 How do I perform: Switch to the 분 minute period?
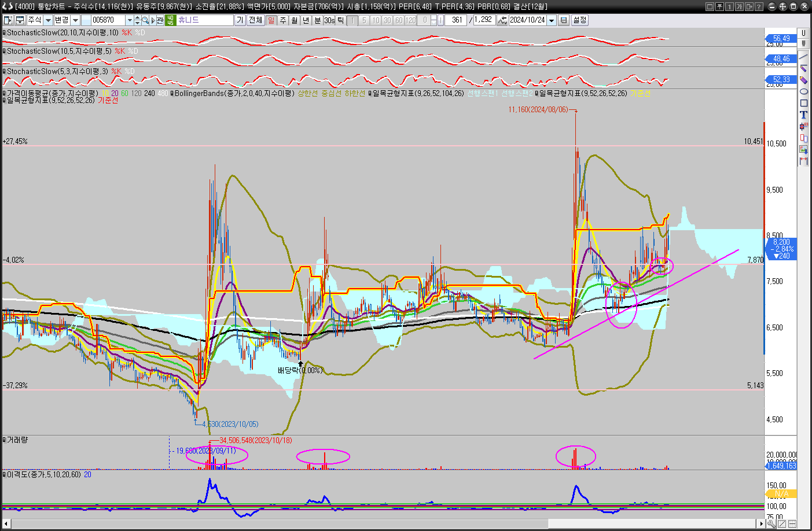pos(318,20)
